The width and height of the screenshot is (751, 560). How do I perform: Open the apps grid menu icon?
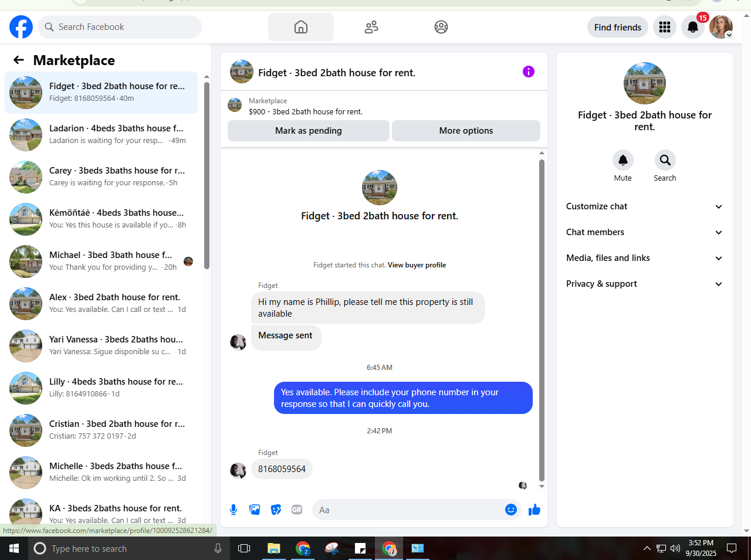tap(665, 27)
